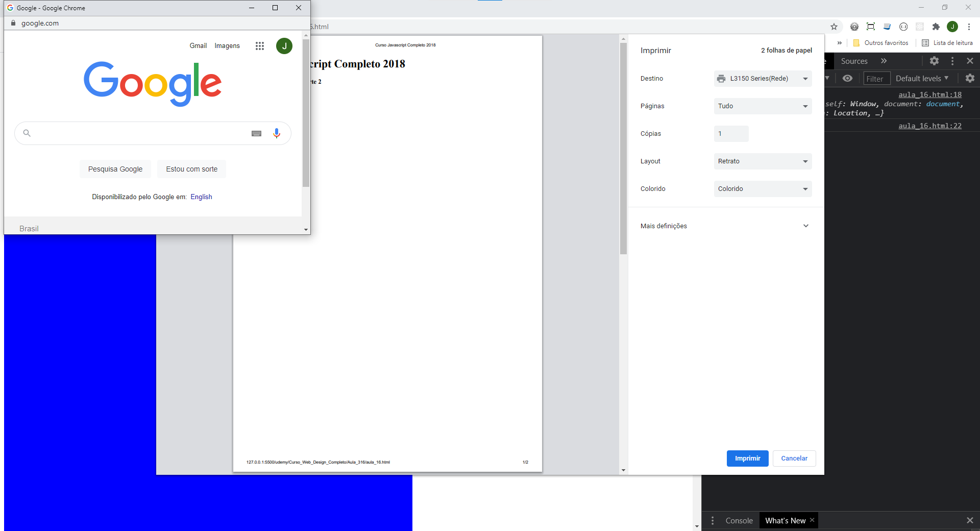980x531 pixels.
Task: Click the magnifier icon in the Google search box
Action: 27,133
